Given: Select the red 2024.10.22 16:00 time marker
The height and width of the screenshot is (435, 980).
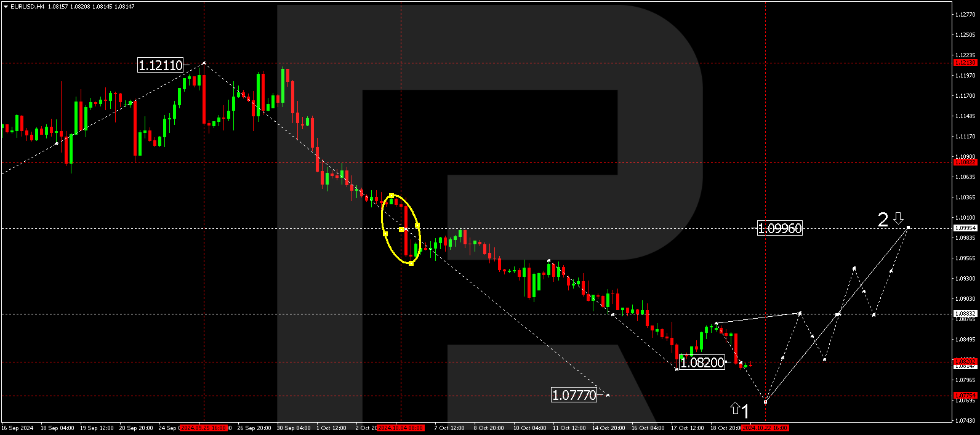Looking at the screenshot, I should [x=765, y=428].
